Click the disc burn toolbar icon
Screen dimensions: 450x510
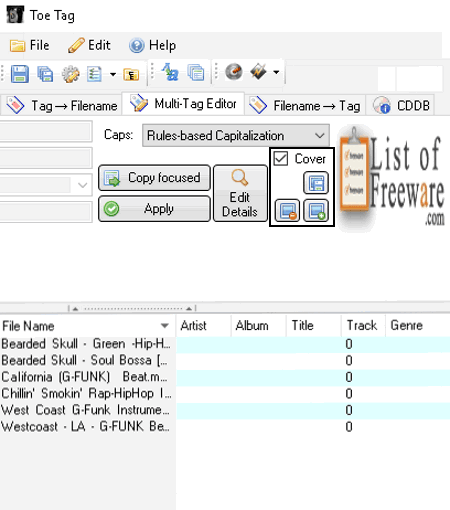234,72
